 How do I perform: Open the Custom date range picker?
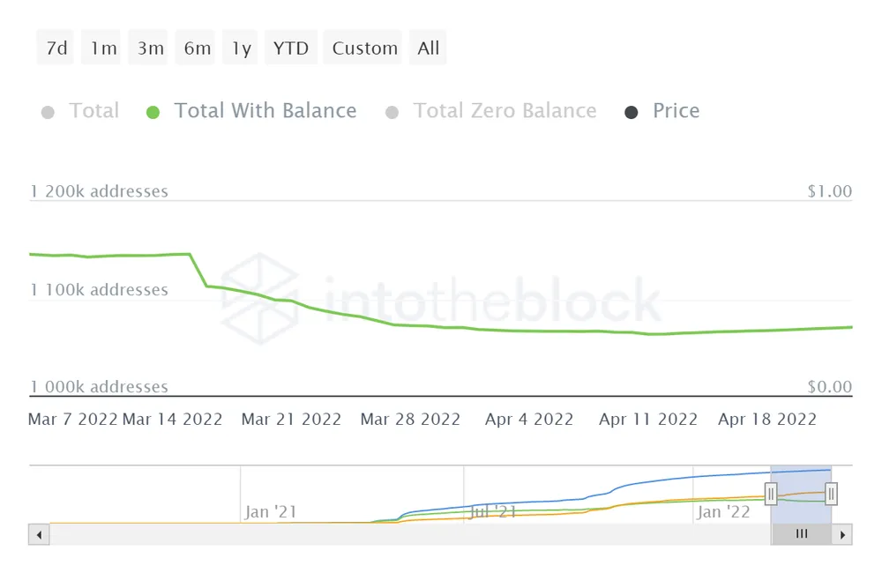[365, 48]
